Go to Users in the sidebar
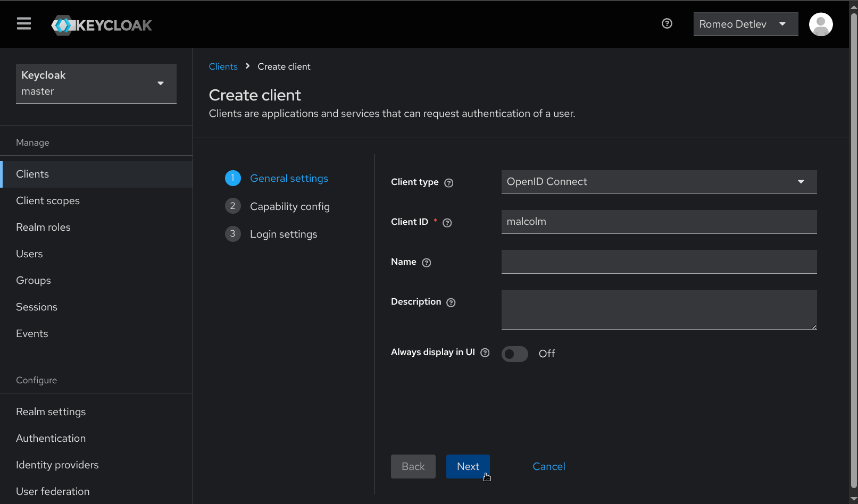 click(96, 254)
